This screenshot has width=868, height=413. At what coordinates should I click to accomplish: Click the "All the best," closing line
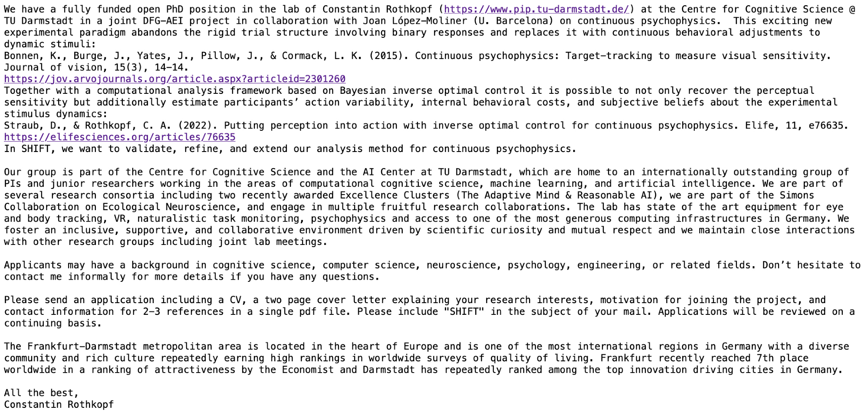click(x=41, y=393)
